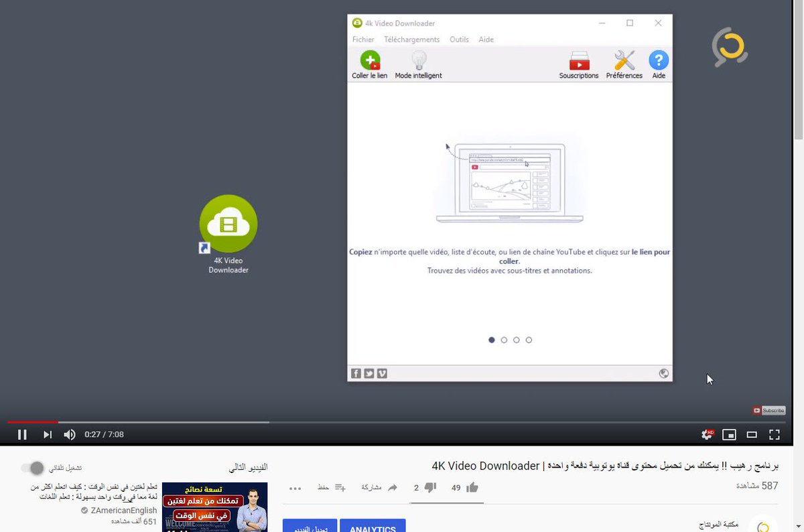Click the channel name beside the avatar
The image size is (804, 532).
[x=719, y=525]
